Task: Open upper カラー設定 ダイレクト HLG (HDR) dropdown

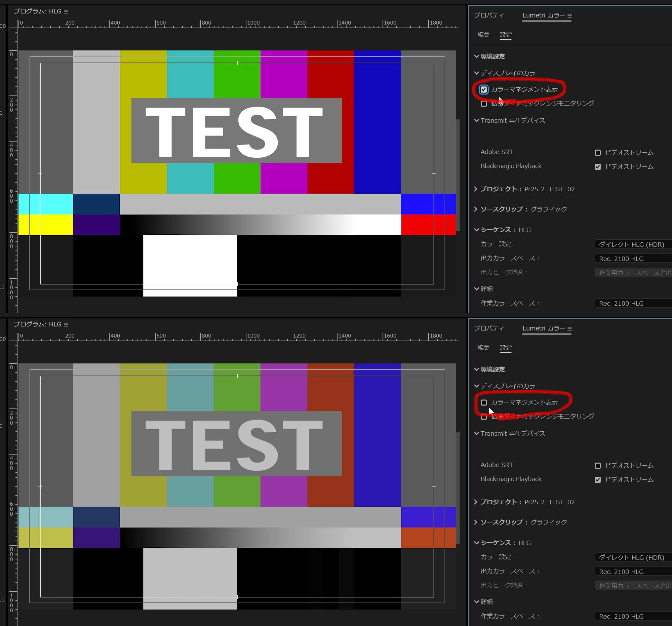Action: [x=632, y=244]
